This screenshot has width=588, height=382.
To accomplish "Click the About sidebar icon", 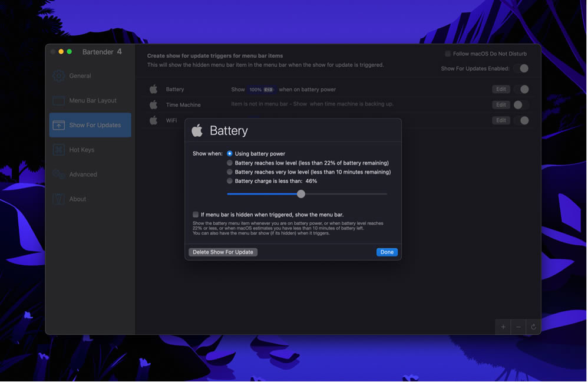I will coord(58,199).
